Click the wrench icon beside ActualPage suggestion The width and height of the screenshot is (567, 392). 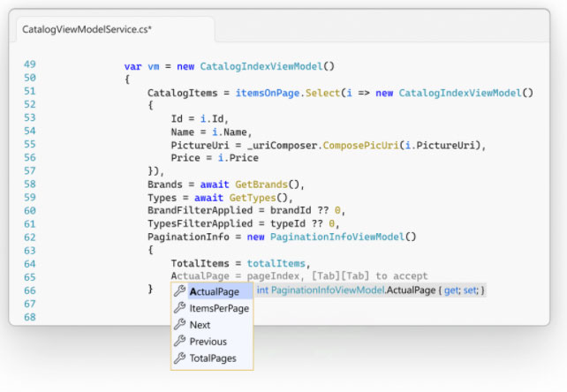179,291
